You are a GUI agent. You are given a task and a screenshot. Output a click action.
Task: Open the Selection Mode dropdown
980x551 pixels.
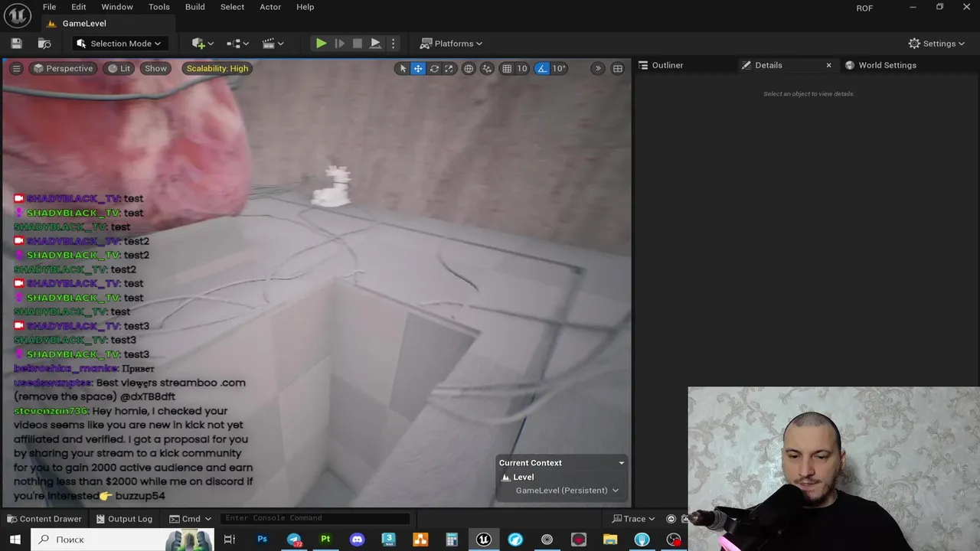[x=119, y=44]
